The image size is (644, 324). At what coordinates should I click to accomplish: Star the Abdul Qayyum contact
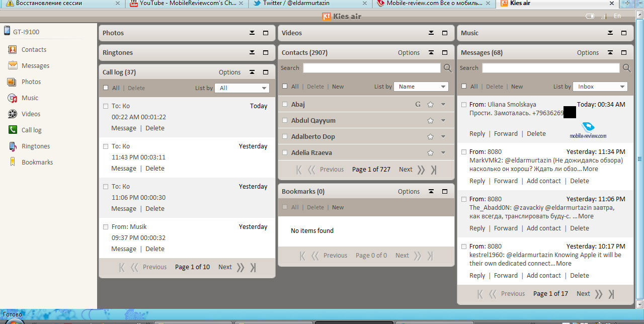pyautogui.click(x=430, y=121)
